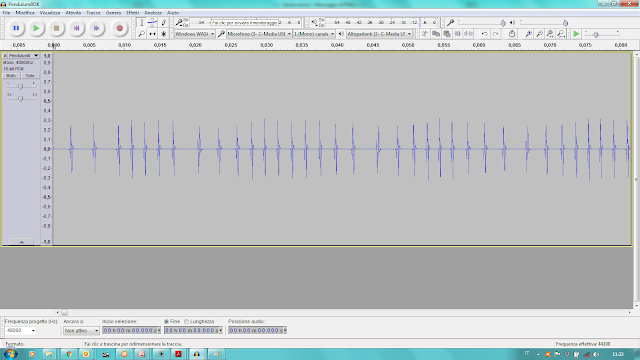Image resolution: width=640 pixels, height=360 pixels.
Task: Stop playback with the Stop button
Action: pyautogui.click(x=56, y=28)
